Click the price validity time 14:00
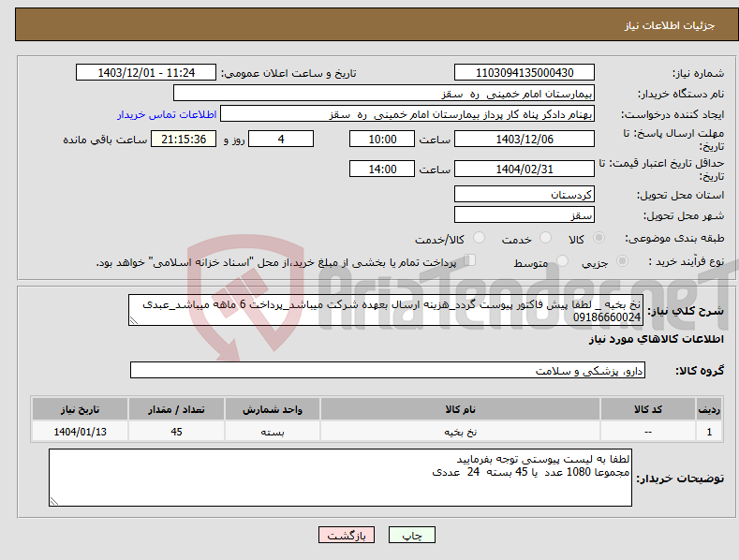 tap(382, 169)
